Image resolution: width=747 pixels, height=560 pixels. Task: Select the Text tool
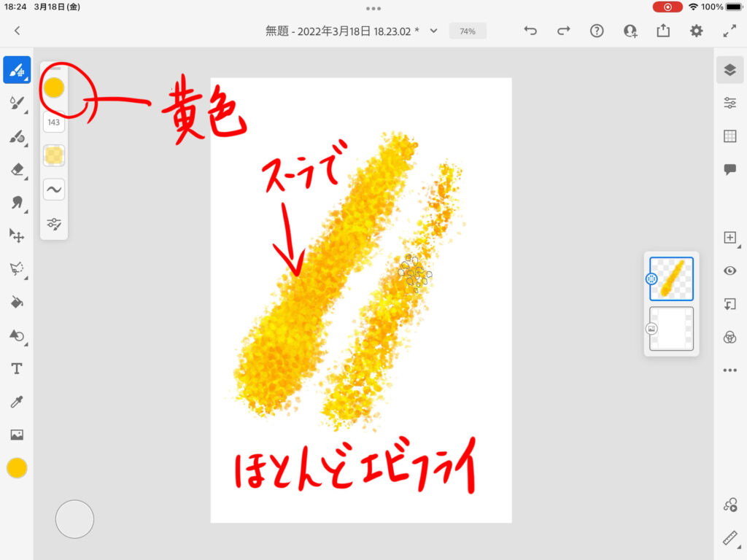(17, 368)
